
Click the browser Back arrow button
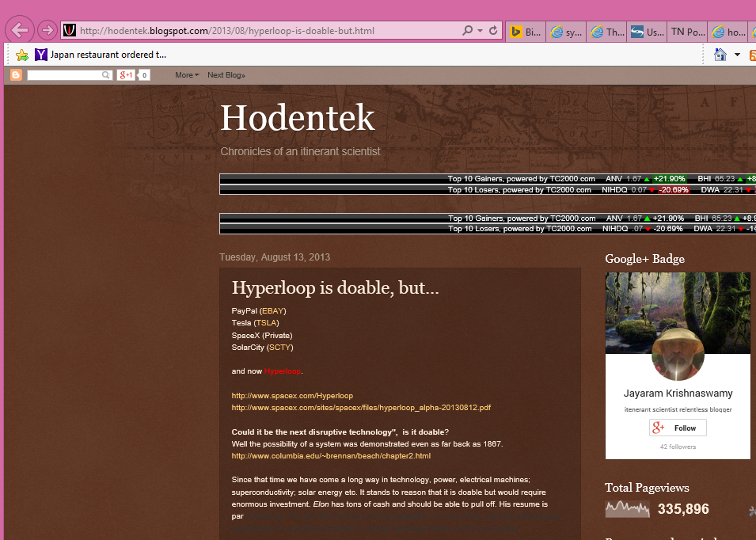tap(20, 30)
